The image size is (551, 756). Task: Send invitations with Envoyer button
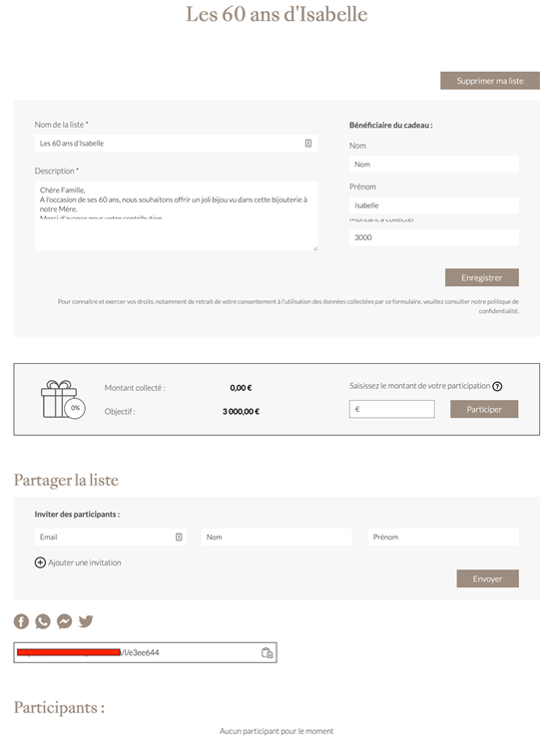[x=487, y=578]
